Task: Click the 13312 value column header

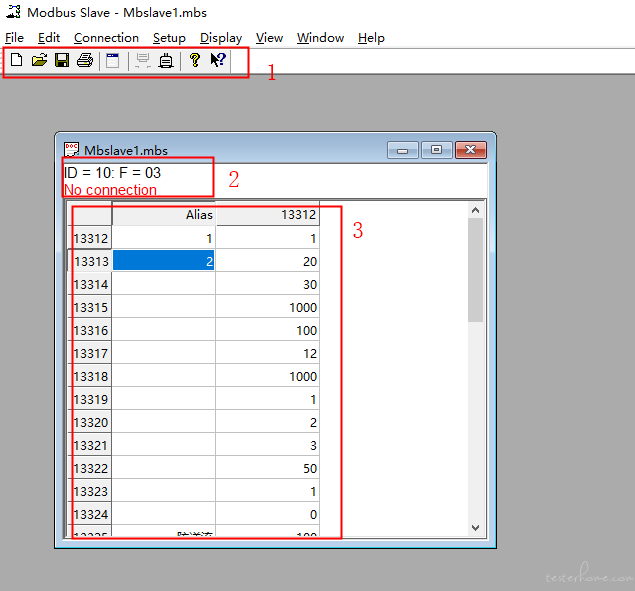Action: click(x=267, y=214)
